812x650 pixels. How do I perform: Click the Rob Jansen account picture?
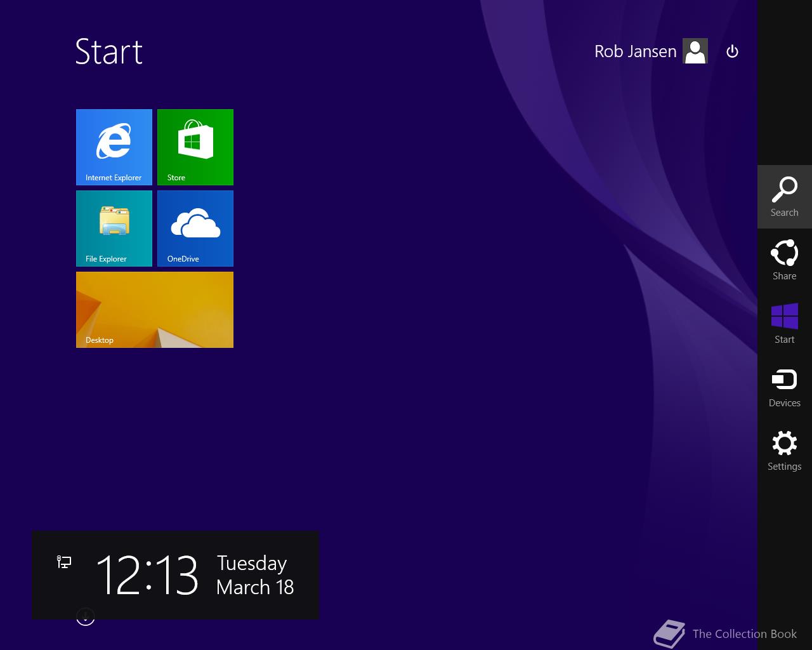coord(695,51)
